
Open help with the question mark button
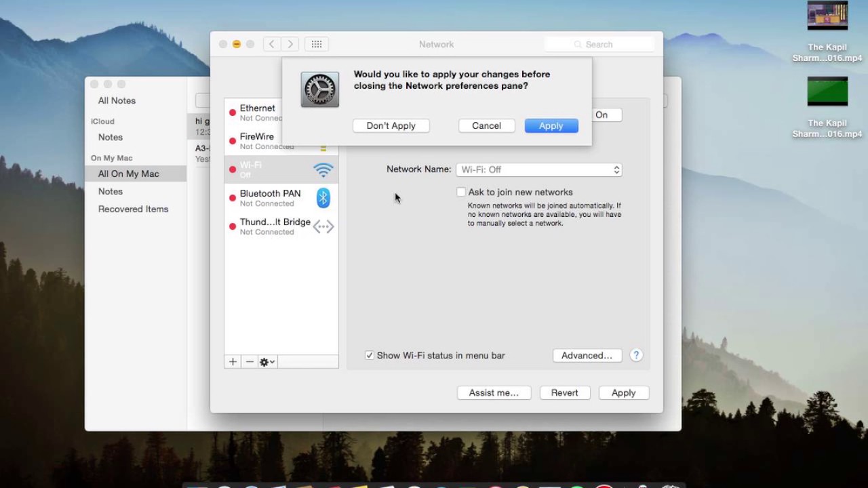coord(636,355)
